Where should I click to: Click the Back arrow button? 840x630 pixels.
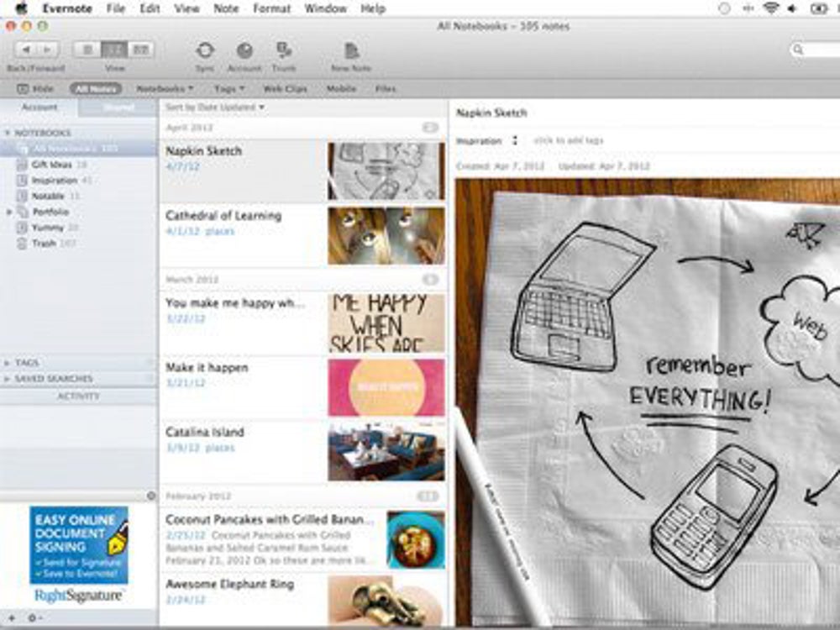26,50
